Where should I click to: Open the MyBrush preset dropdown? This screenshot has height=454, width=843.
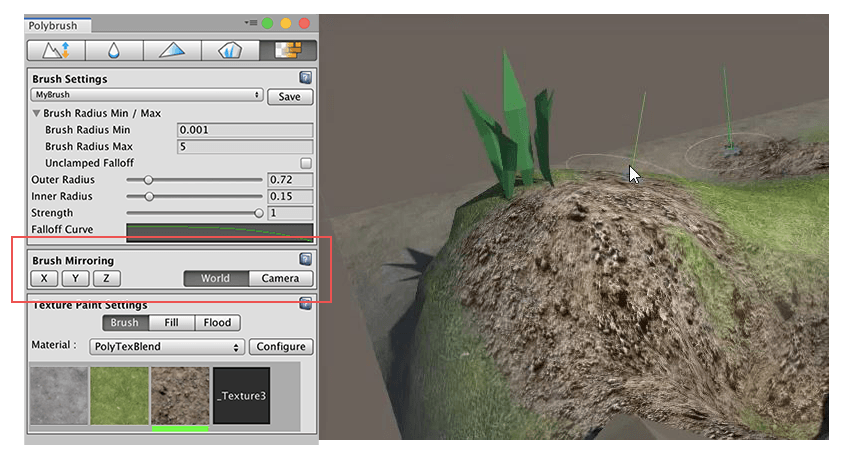pyautogui.click(x=146, y=96)
